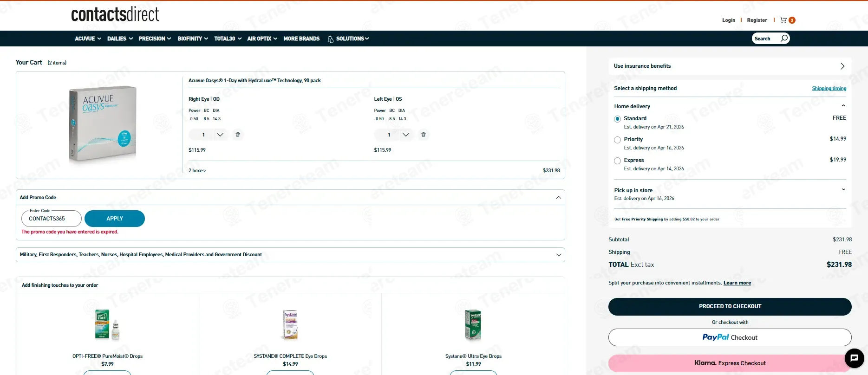Focus the promo code entry field
The width and height of the screenshot is (868, 375).
[x=52, y=219]
